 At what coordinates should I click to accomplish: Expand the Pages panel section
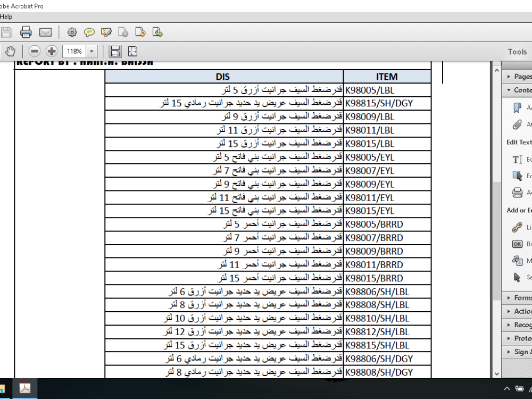(517, 77)
